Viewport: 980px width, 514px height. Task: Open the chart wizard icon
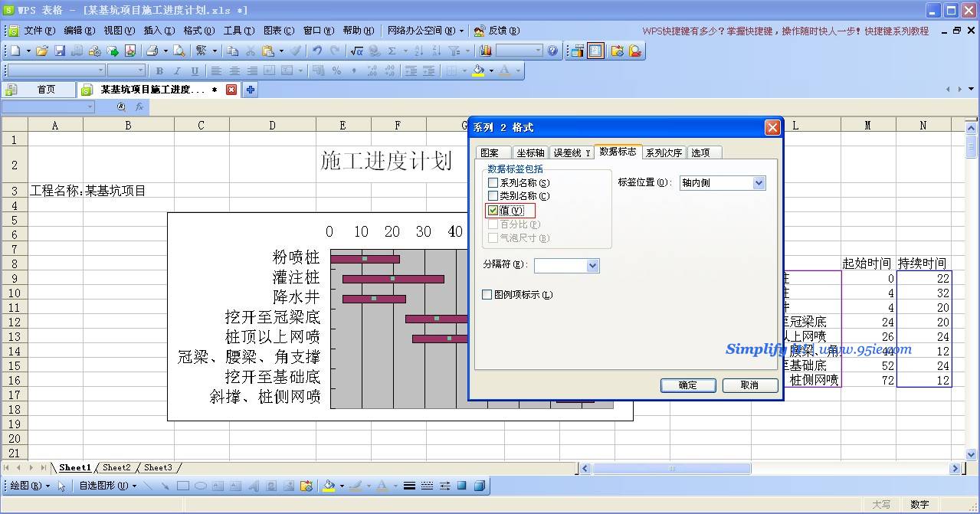[486, 51]
